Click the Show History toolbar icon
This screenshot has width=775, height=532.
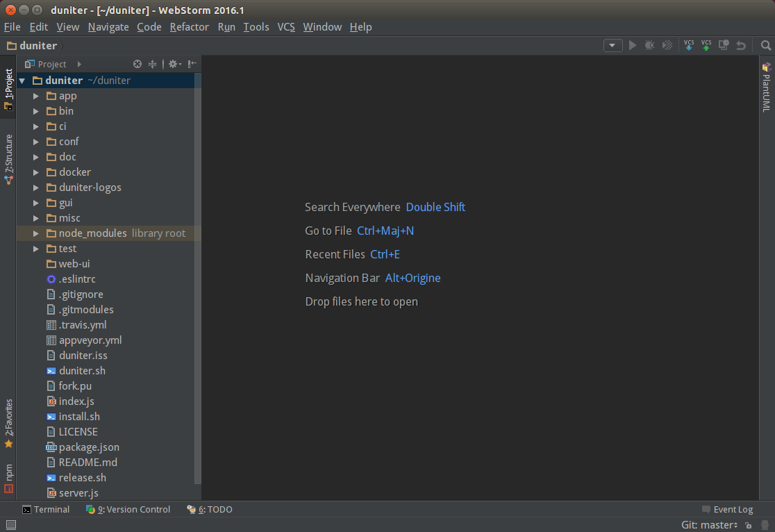724,45
